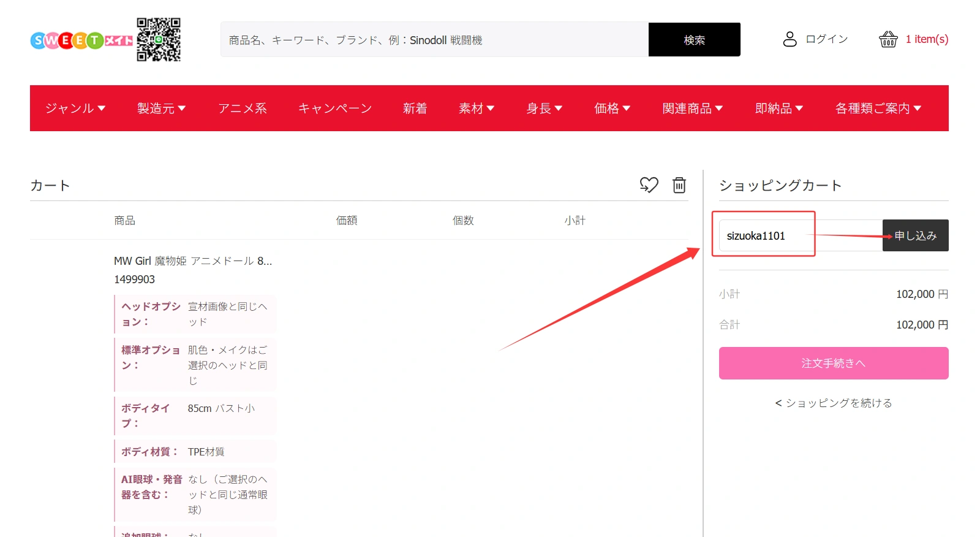
Task: Open the 新着 menu item
Action: (415, 109)
